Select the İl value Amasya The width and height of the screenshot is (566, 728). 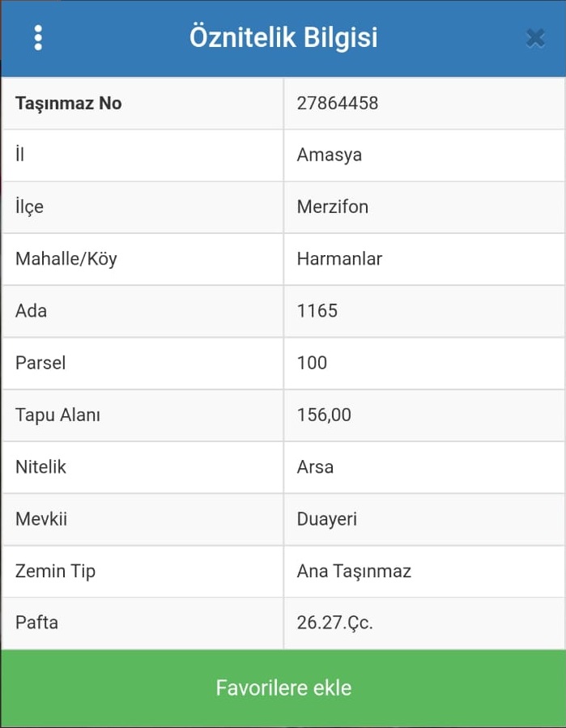330,155
